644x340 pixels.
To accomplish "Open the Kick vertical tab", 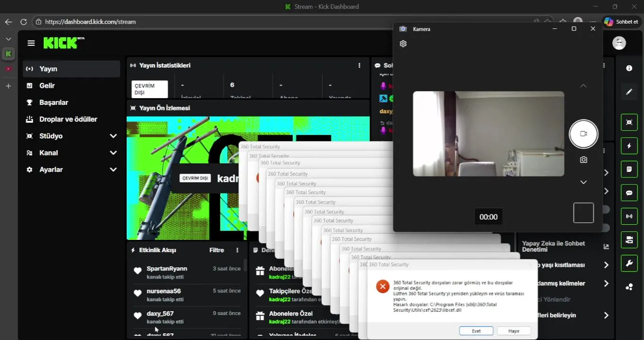I will tap(8, 54).
